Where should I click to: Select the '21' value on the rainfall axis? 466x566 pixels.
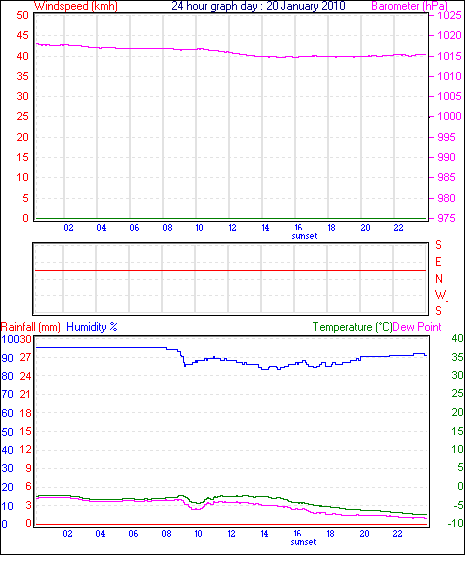coord(25,394)
